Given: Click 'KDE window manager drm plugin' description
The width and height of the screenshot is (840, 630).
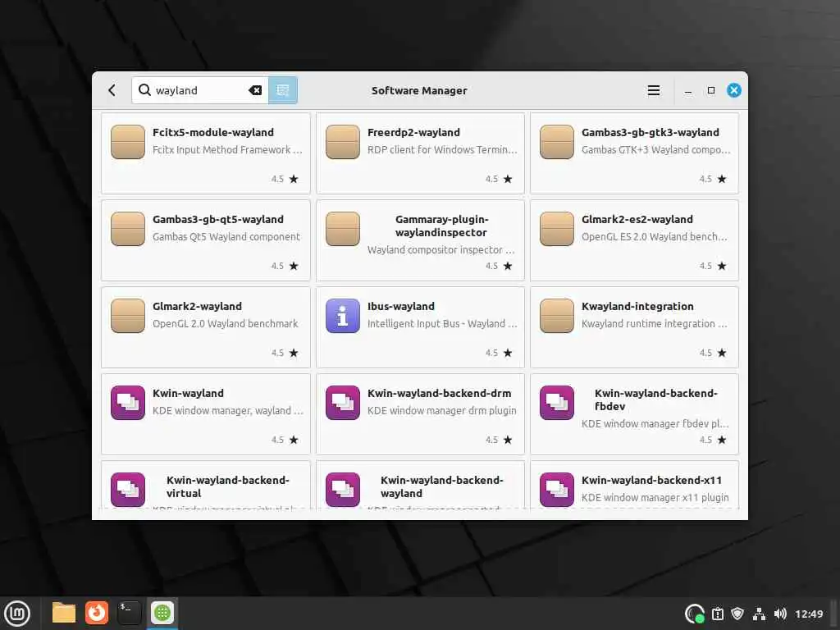Looking at the screenshot, I should (442, 410).
